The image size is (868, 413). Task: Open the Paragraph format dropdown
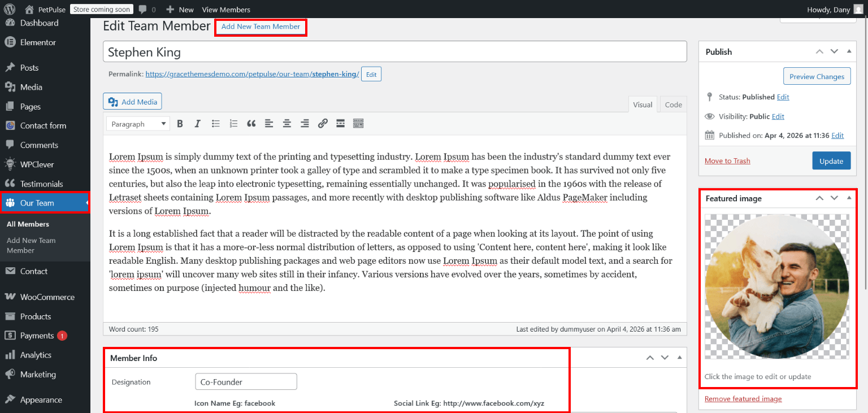pos(138,124)
